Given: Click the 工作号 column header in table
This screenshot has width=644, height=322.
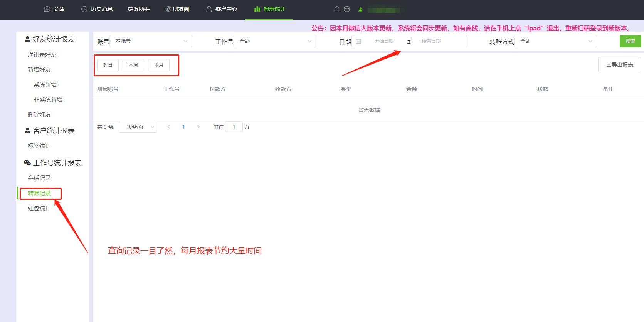Looking at the screenshot, I should point(172,89).
